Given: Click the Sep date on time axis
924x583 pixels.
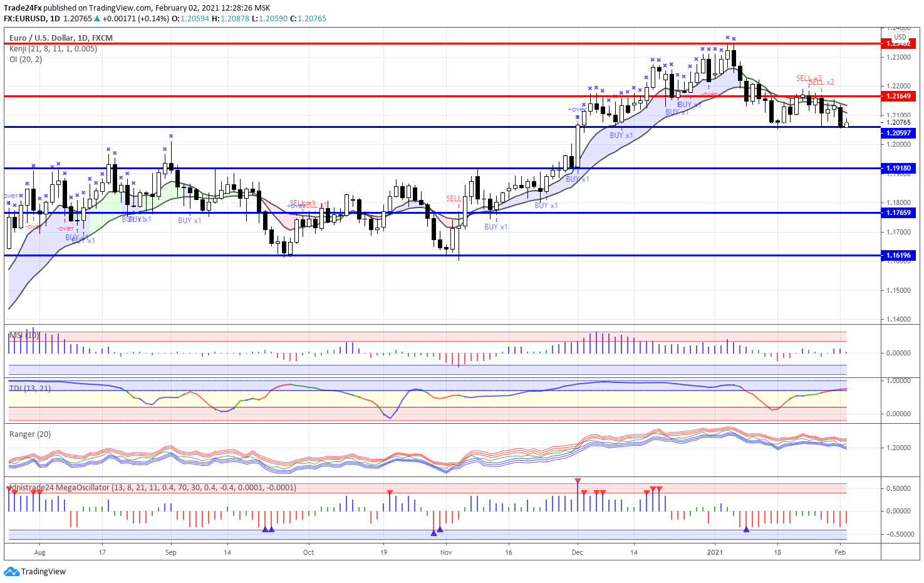Looking at the screenshot, I should click(x=171, y=552).
